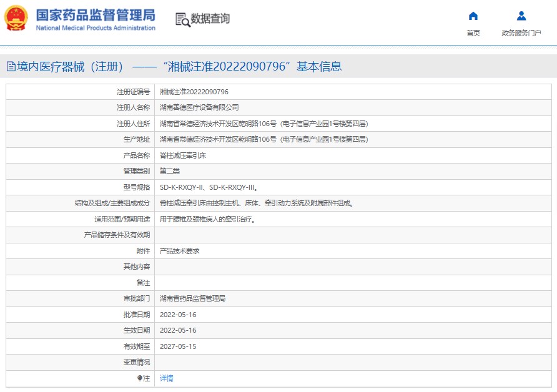Click National Medical Products Administration text
Viewport: 557px width, 392px height.
[x=96, y=27]
